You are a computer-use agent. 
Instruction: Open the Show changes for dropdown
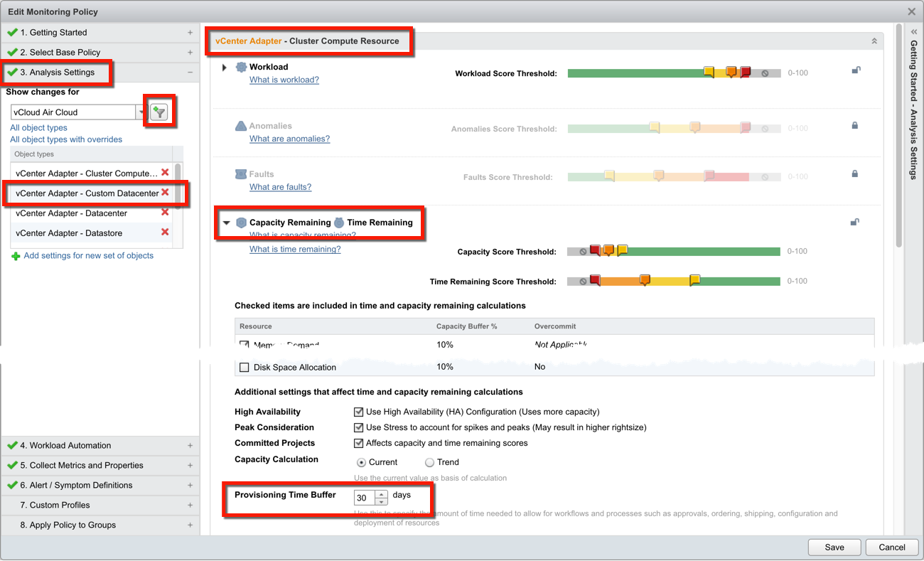141,112
